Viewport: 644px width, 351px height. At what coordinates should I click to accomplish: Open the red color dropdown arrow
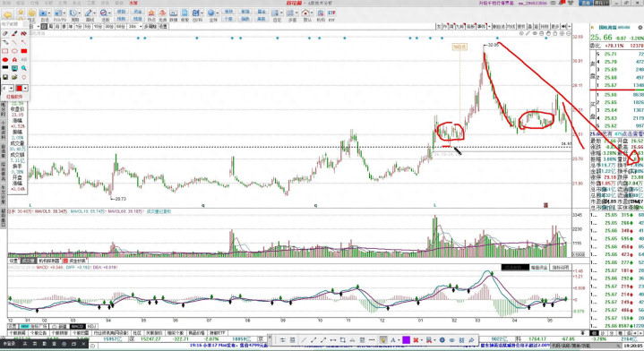(25, 89)
